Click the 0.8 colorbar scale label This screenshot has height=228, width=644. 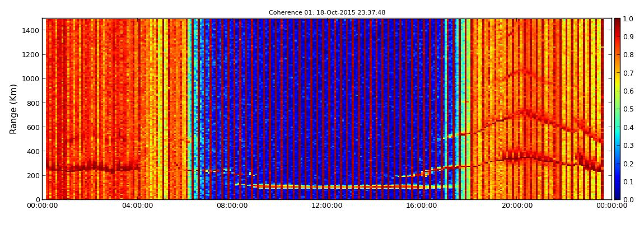(628, 55)
